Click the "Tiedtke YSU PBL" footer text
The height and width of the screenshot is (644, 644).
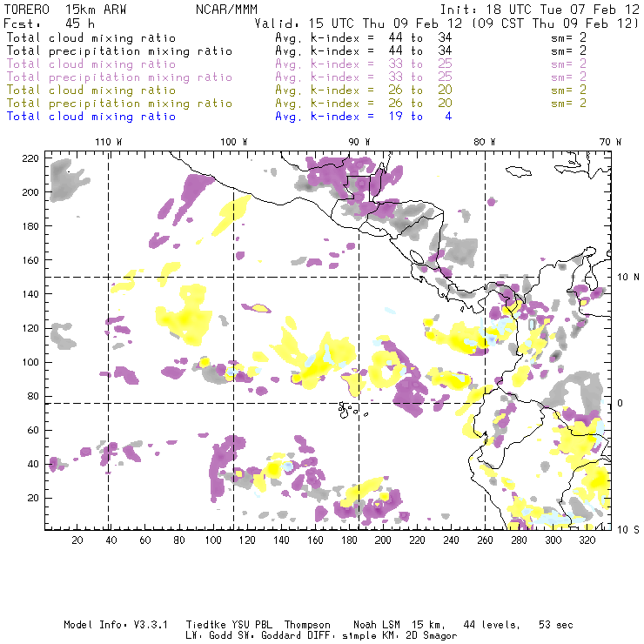tap(229, 625)
